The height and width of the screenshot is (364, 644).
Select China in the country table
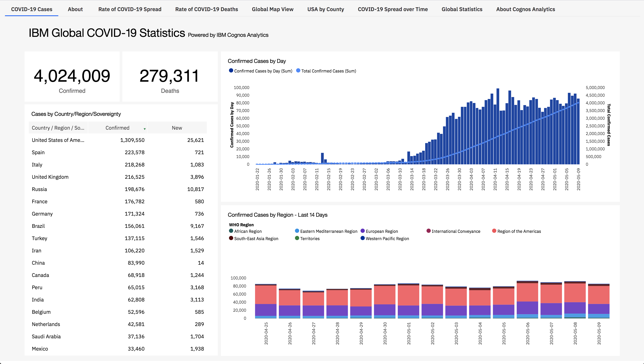(x=118, y=263)
